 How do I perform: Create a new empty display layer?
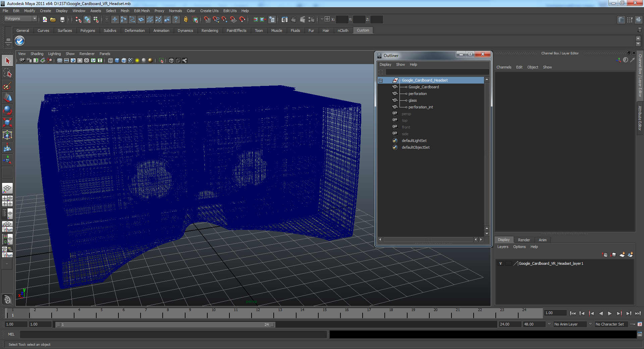pyautogui.click(x=622, y=255)
